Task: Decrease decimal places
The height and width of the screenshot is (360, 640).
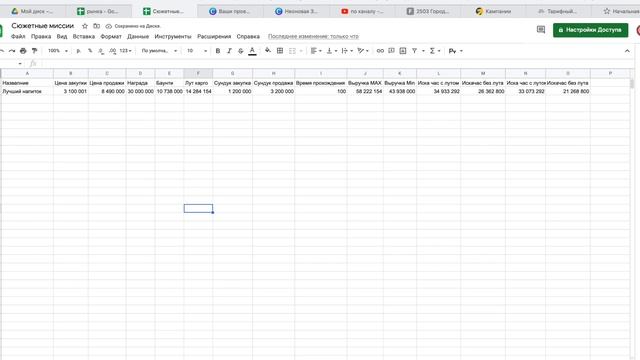Action: 101,51
